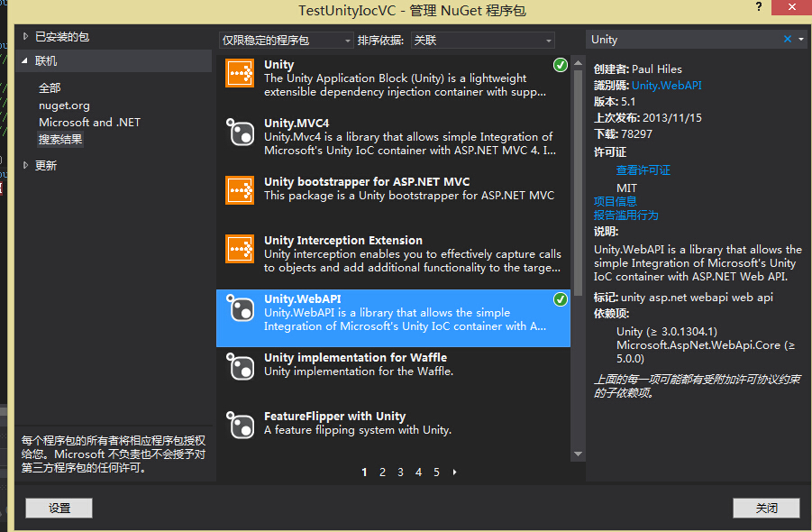Click the installed checkmark on Unity.WebAPI

[x=561, y=299]
